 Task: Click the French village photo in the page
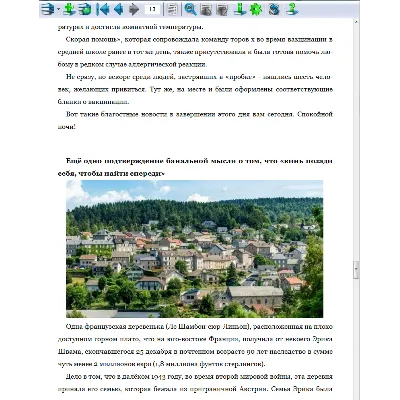point(194,249)
